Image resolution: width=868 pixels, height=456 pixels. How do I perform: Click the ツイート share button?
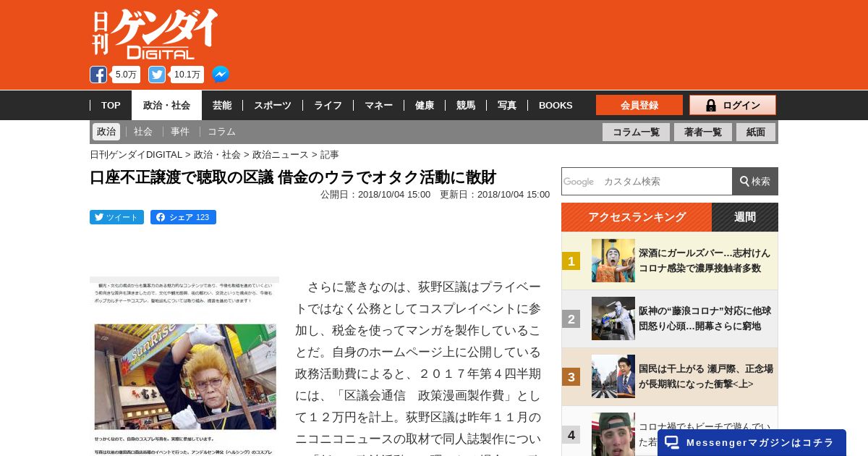click(116, 217)
